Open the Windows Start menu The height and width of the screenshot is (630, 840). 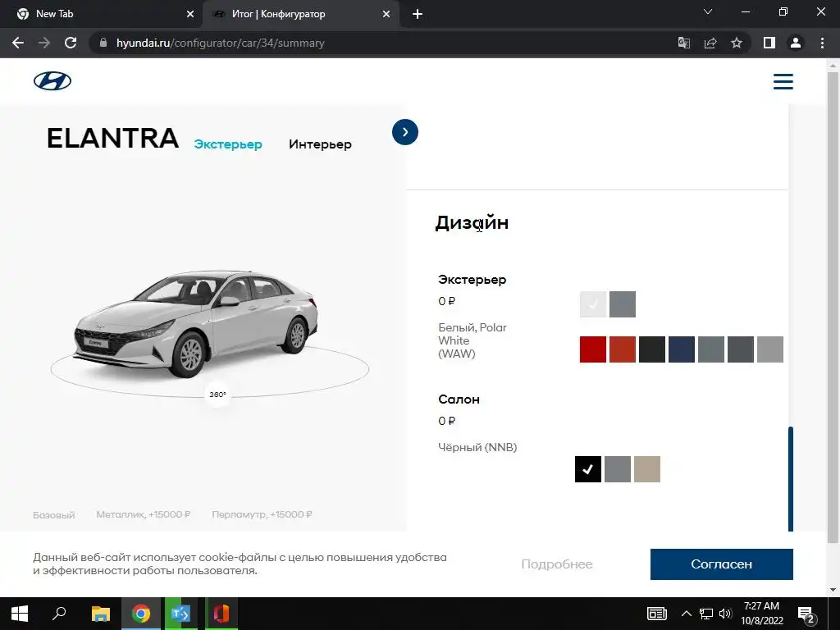pos(20,614)
